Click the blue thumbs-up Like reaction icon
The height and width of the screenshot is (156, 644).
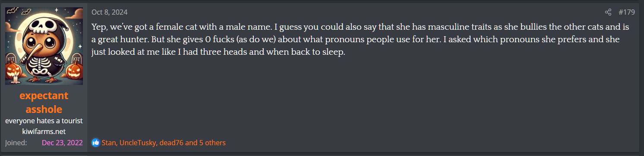tap(95, 143)
